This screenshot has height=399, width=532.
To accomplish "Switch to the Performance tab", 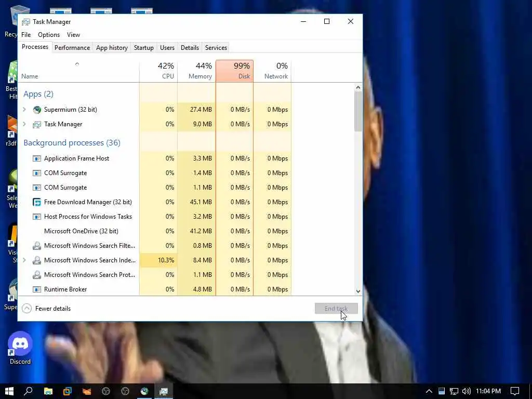I will (x=72, y=47).
